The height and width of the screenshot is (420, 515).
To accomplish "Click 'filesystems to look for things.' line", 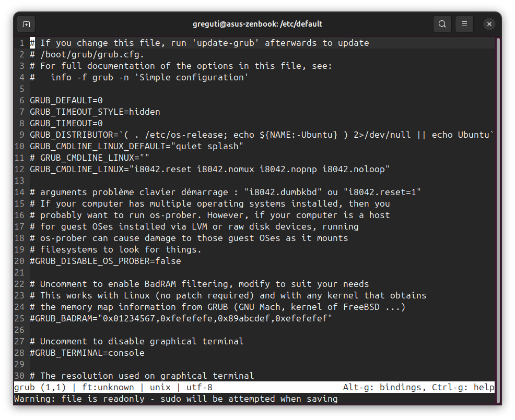I will click(115, 250).
